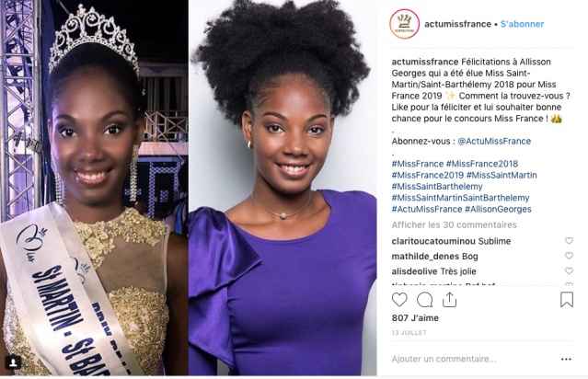Click the 'Ajouter un commentaire' field
588x379 pixels.
click(473, 359)
